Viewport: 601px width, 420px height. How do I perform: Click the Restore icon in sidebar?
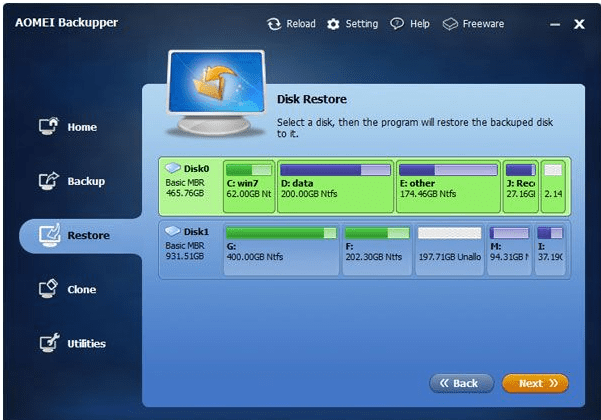coord(49,235)
